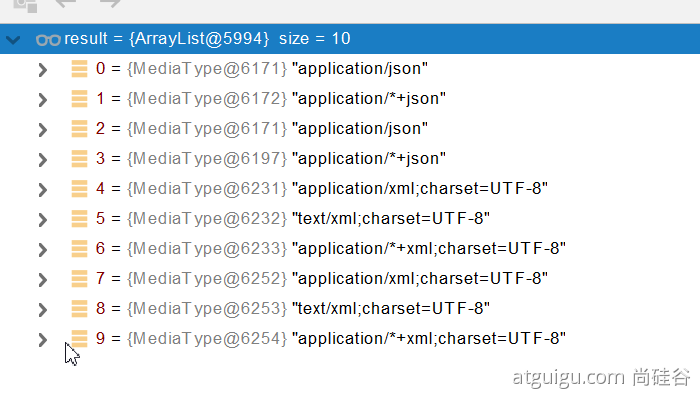This screenshot has height=398, width=700.
Task: Click the forward arrow toolbar button
Action: click(110, 4)
